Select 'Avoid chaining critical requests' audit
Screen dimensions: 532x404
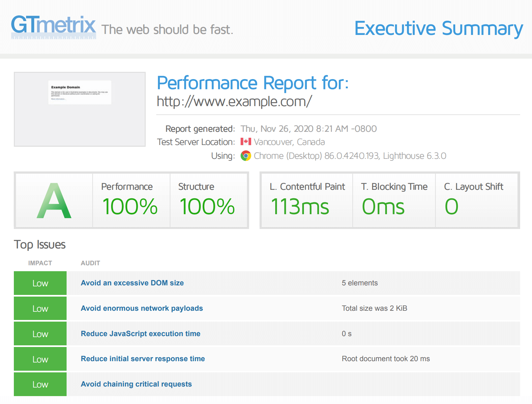point(136,384)
